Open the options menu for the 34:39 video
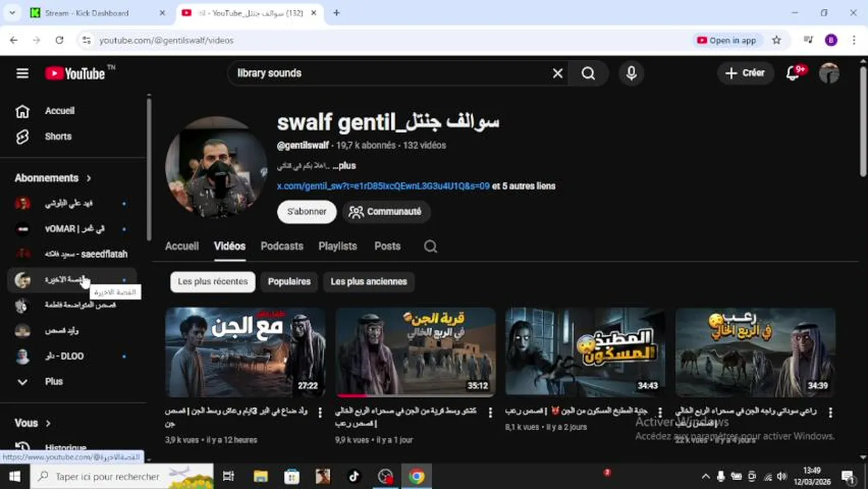 [830, 413]
